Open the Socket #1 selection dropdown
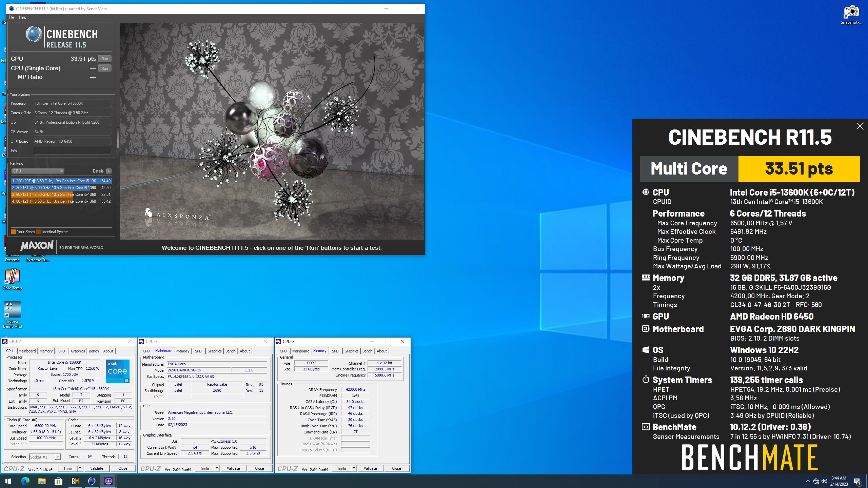The width and height of the screenshot is (868, 488). (x=45, y=457)
